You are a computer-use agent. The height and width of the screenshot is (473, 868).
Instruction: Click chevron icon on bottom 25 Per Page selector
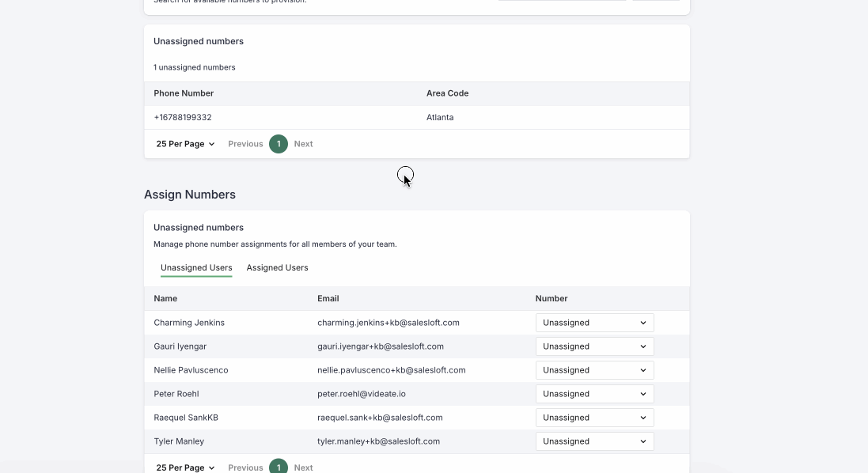(x=210, y=467)
